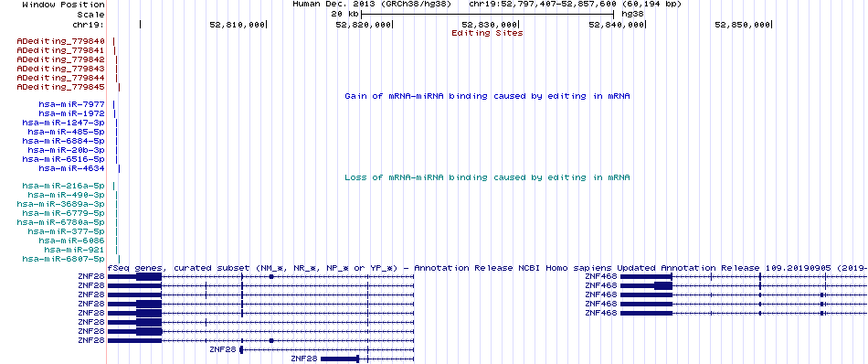The image size is (868, 364).
Task: Click the editing site mark beside ADediting_779845
Action: coord(119,87)
